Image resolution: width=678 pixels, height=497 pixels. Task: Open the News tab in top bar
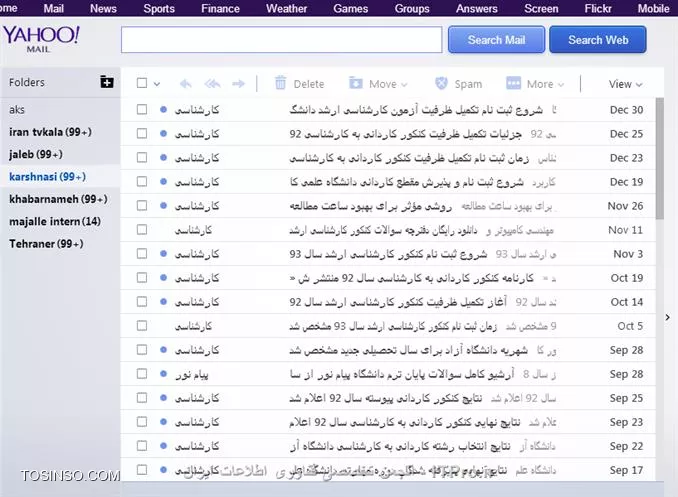tap(103, 8)
